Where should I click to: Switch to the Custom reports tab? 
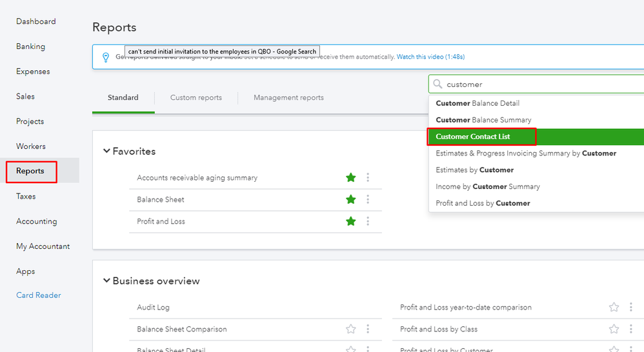(x=196, y=98)
